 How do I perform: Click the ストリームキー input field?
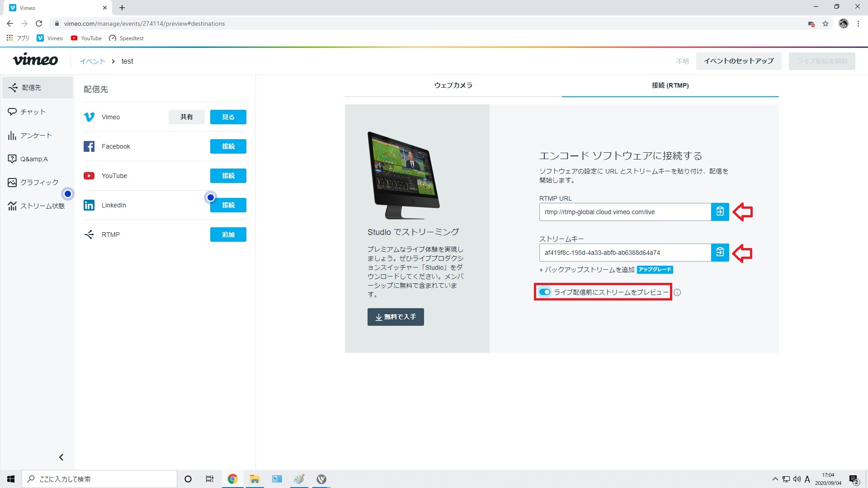pos(625,253)
